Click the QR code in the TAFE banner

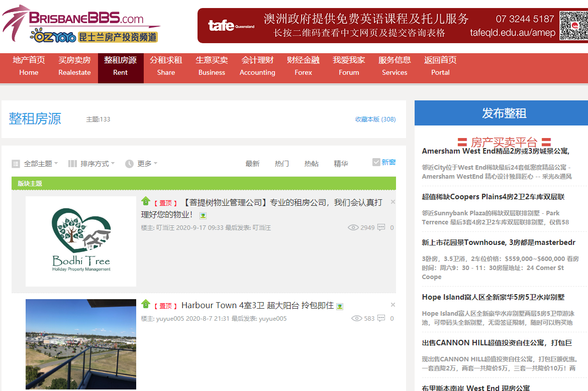click(x=574, y=26)
